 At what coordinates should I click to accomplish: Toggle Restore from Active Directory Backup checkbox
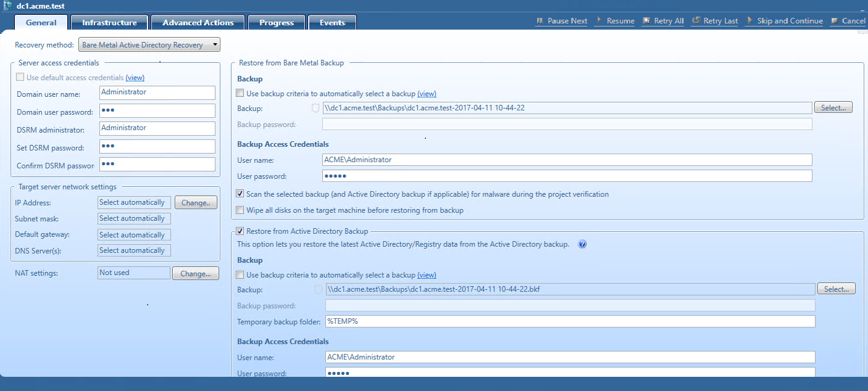[x=240, y=231]
